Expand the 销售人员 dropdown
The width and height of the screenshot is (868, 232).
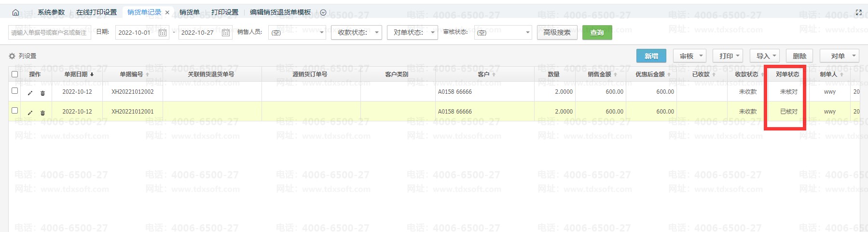point(297,33)
